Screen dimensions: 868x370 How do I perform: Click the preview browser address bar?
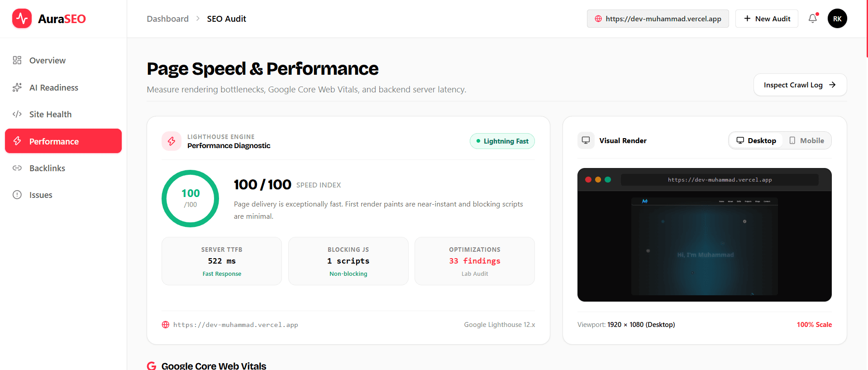click(x=720, y=180)
